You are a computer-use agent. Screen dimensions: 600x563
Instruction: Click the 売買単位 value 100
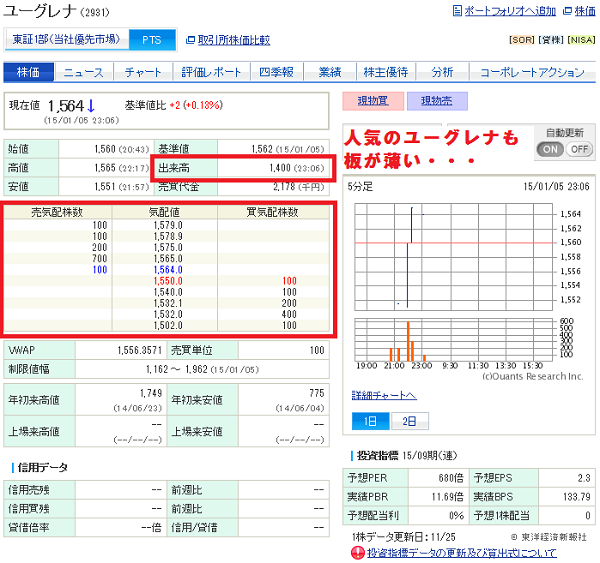tap(317, 350)
